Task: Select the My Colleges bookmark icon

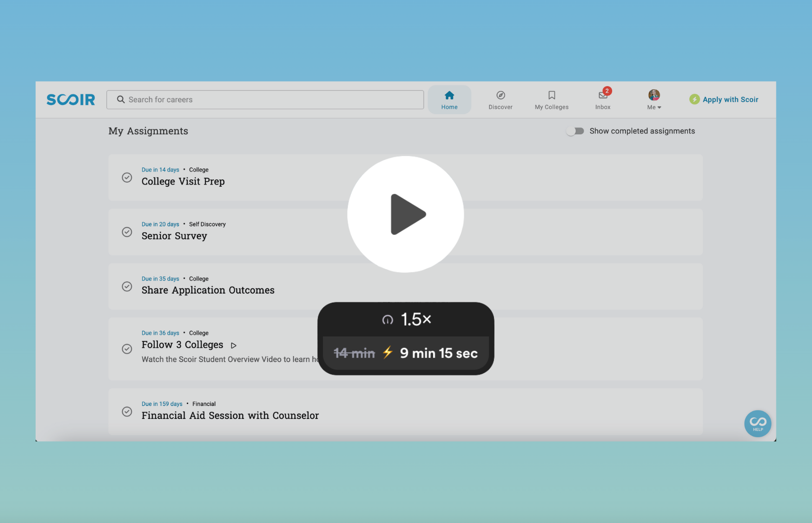Action: click(551, 95)
